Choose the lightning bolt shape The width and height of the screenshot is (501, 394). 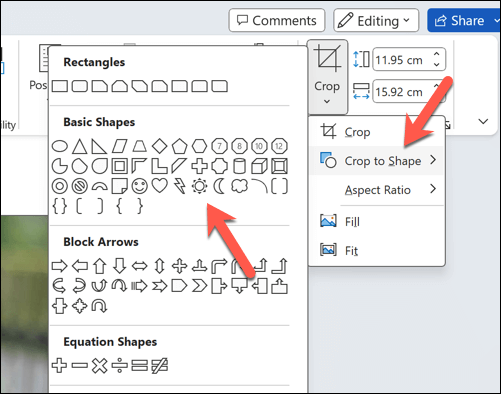pos(180,186)
